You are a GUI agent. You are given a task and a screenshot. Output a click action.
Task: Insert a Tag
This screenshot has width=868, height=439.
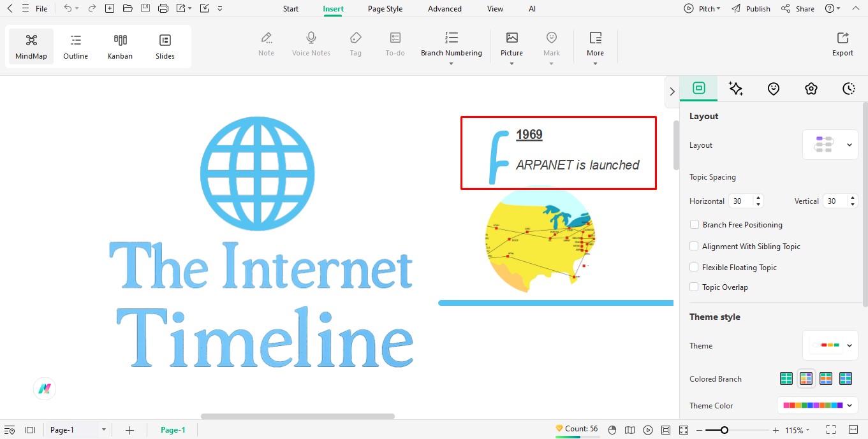[x=356, y=45]
